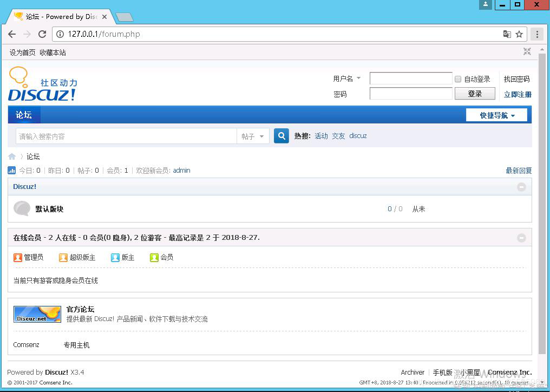Open the 快捷导航 dropdown
This screenshot has height=392, width=550.
coord(496,115)
